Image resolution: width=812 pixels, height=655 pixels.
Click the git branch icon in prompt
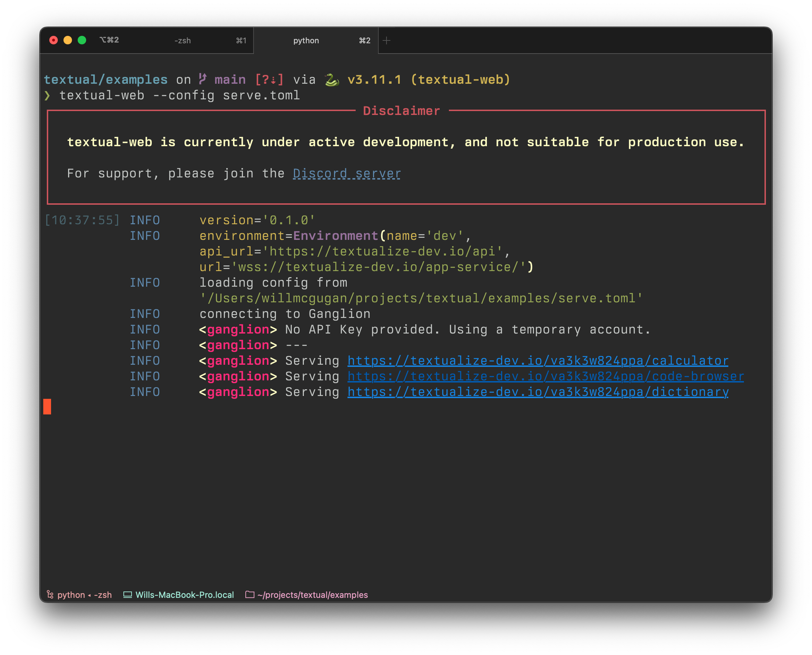203,79
